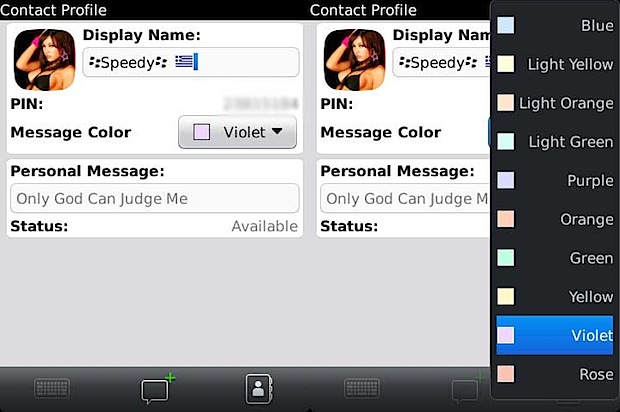620x412 pixels.
Task: Edit right Personal Message text field
Action: [x=405, y=198]
